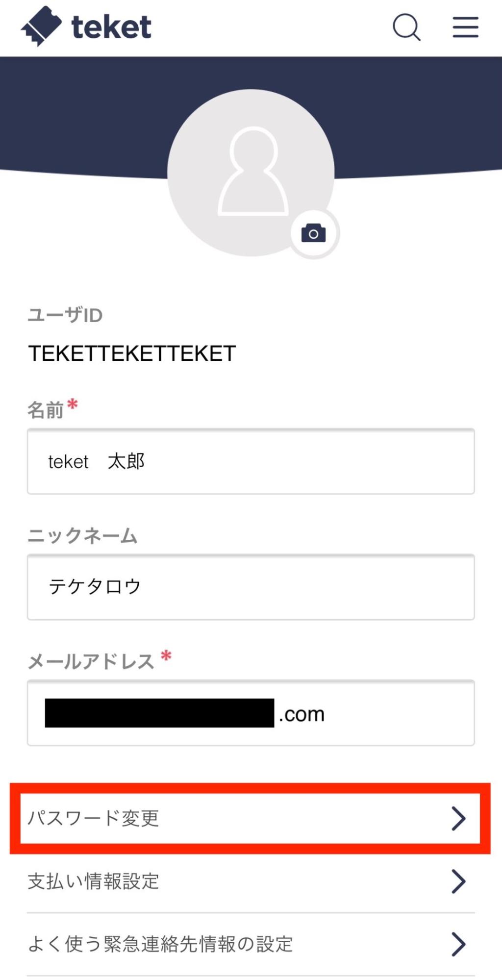This screenshot has height=980, width=502.
Task: Click the teket wordmark text
Action: click(111, 27)
